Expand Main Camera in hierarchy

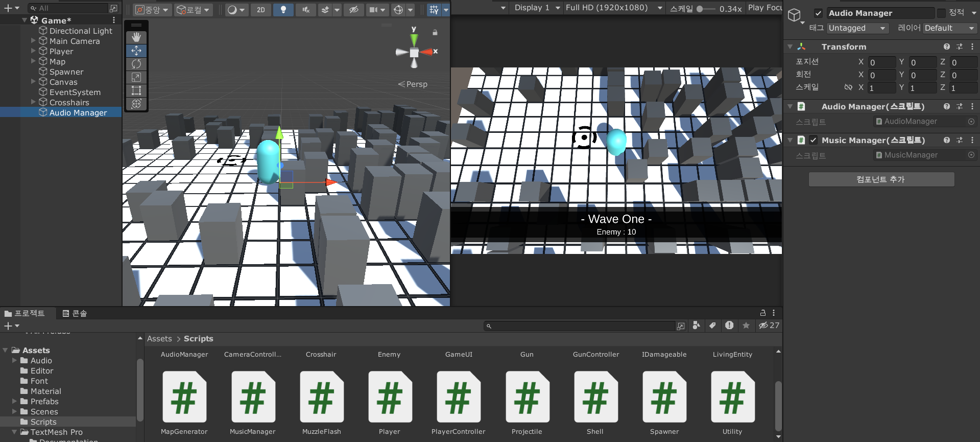(33, 40)
